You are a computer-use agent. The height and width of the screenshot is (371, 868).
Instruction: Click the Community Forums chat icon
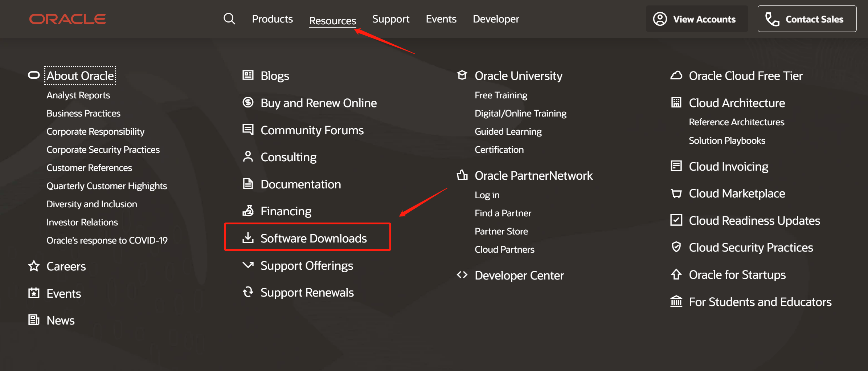[248, 129]
